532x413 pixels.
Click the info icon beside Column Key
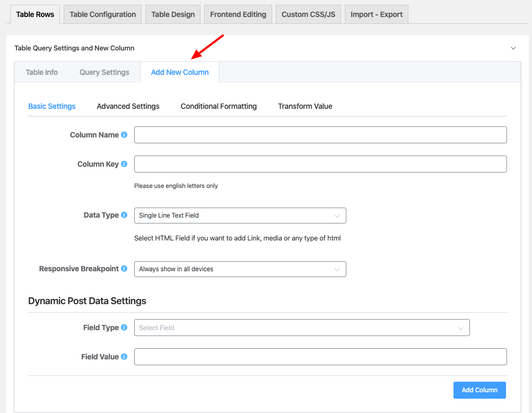[124, 164]
